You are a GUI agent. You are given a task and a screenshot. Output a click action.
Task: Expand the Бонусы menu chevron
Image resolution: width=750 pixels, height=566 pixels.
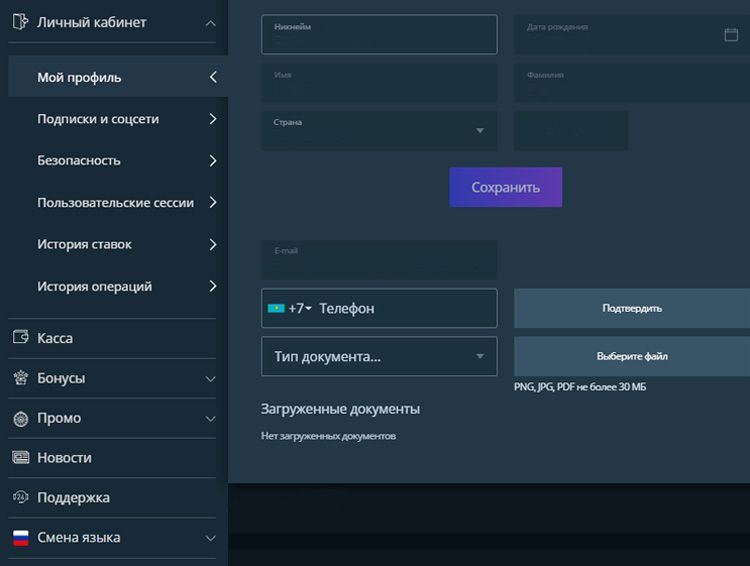(210, 379)
